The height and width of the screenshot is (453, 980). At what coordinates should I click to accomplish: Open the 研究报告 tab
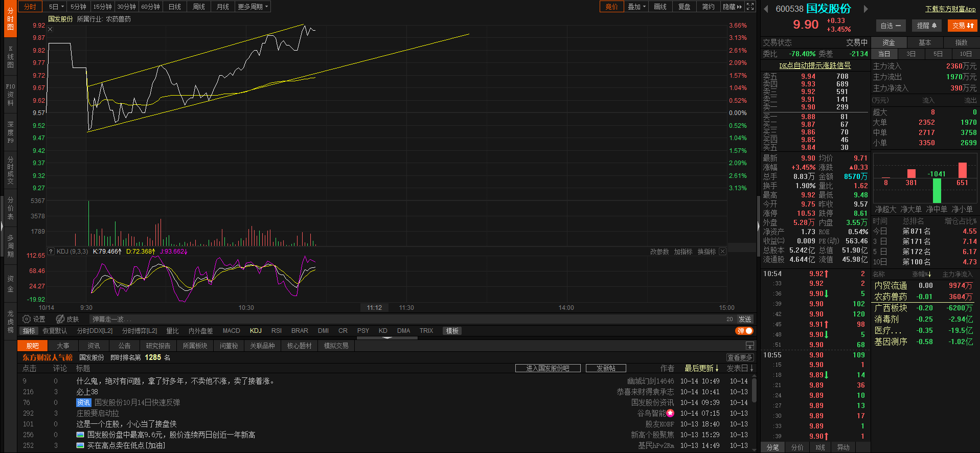point(158,346)
